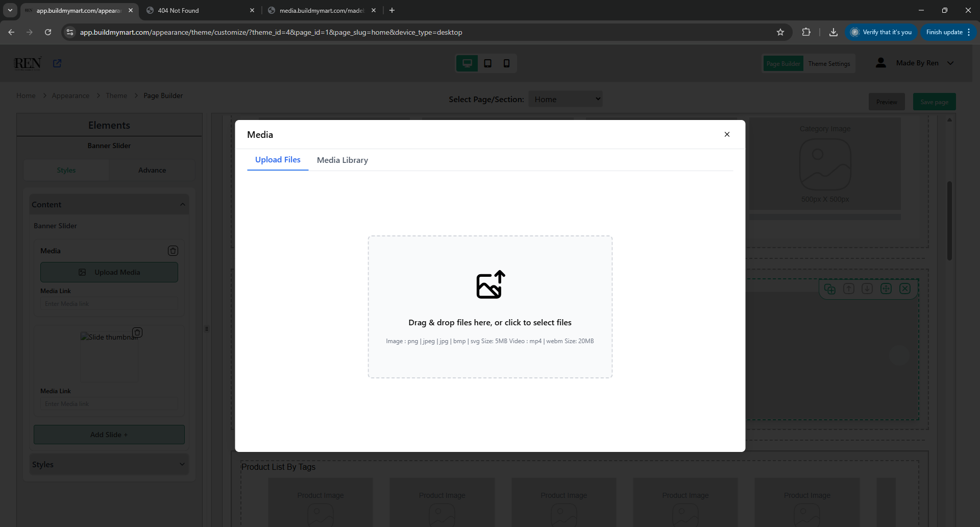
Task: Click the browser address bar URL
Action: point(271,32)
